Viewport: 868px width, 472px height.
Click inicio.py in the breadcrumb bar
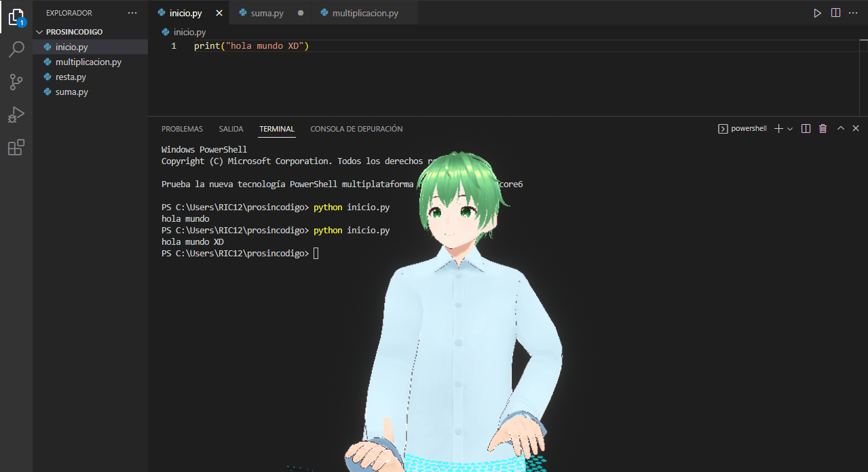point(185,32)
